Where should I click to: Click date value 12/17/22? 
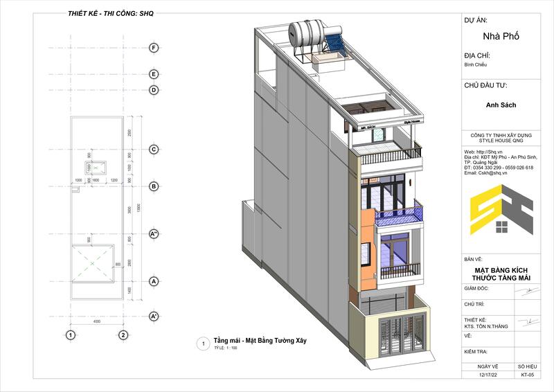(x=488, y=375)
